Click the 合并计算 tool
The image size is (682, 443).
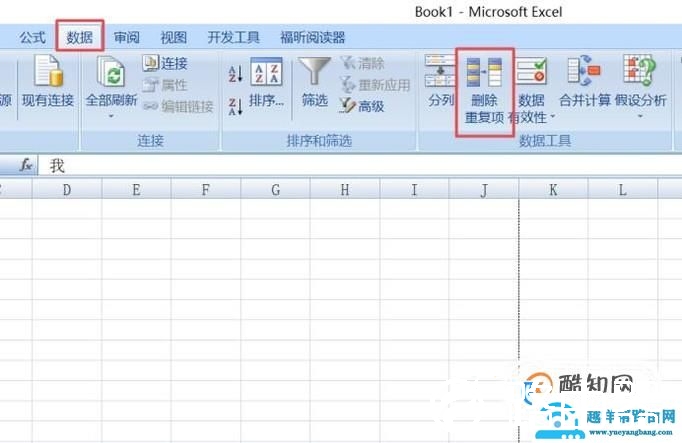click(585, 82)
